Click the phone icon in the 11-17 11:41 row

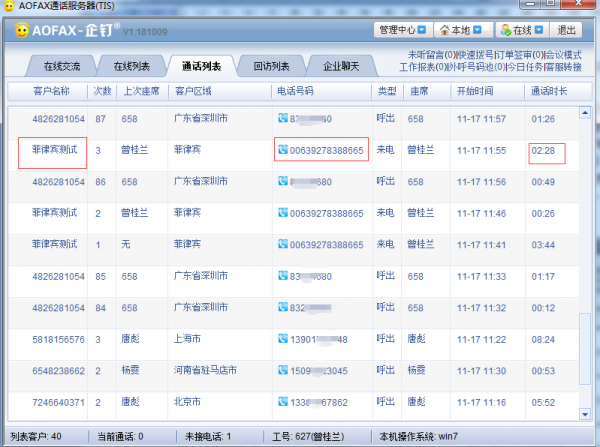283,244
